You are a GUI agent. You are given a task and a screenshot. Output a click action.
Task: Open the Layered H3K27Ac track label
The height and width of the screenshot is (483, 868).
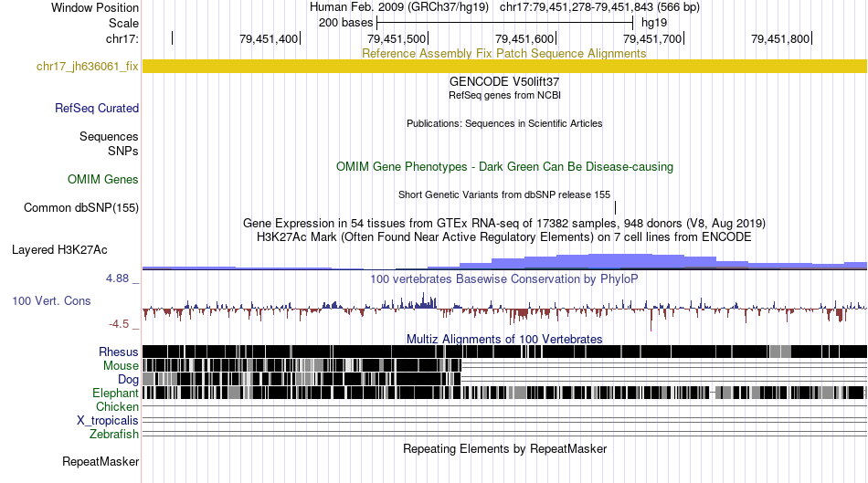click(59, 249)
